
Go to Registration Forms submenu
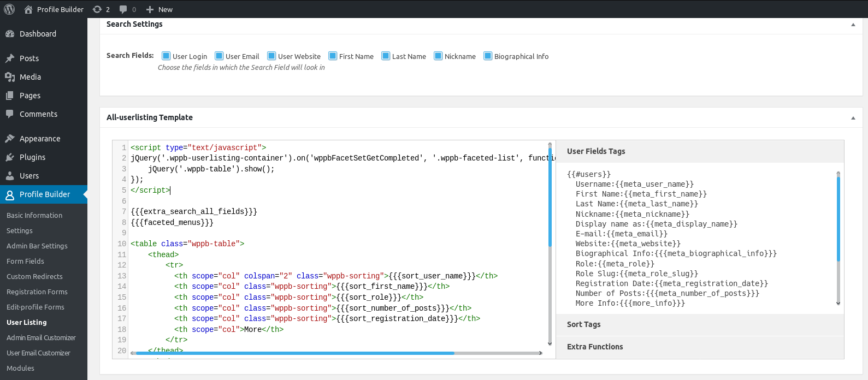point(37,292)
